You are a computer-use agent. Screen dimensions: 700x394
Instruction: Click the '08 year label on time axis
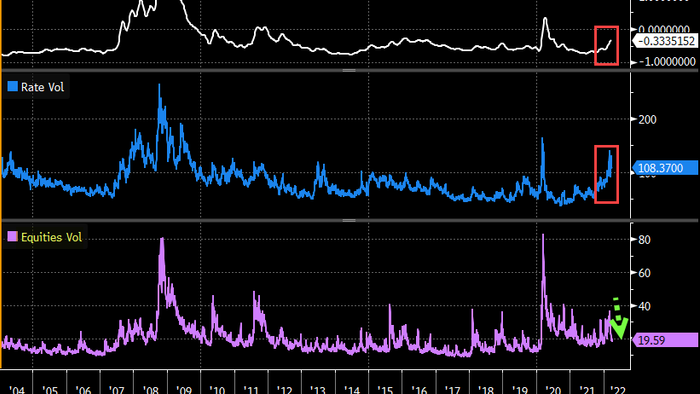tap(150, 390)
